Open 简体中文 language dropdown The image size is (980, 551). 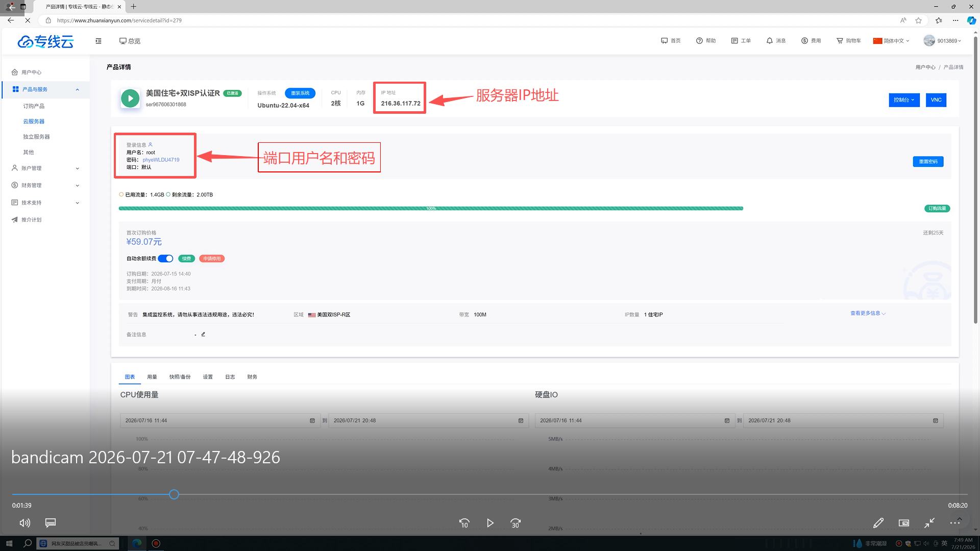pos(891,41)
